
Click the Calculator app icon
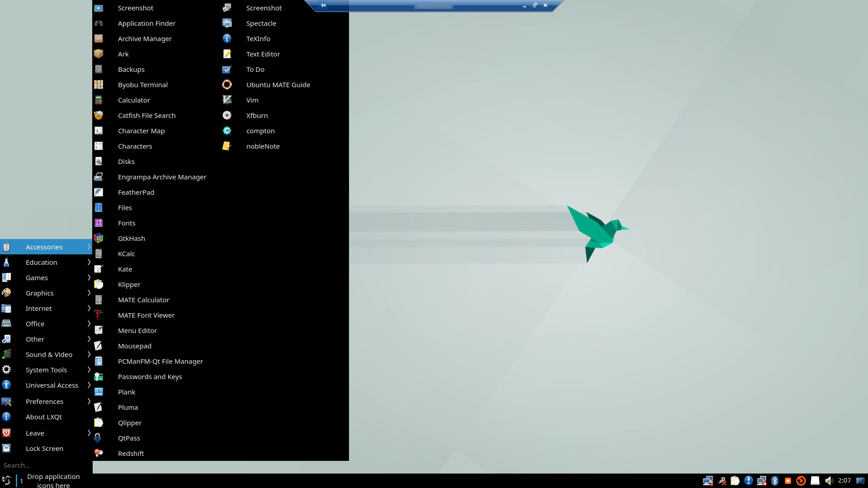click(x=99, y=100)
